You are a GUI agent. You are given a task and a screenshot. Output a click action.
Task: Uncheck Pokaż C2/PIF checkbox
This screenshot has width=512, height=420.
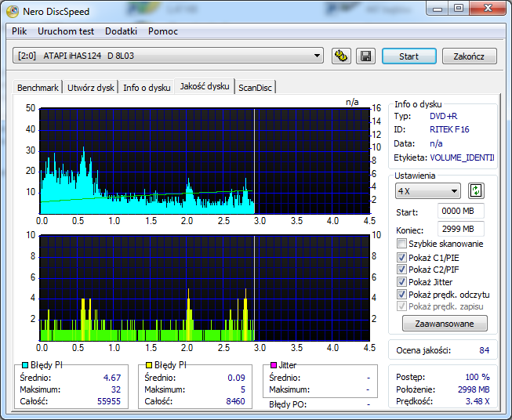(x=401, y=270)
